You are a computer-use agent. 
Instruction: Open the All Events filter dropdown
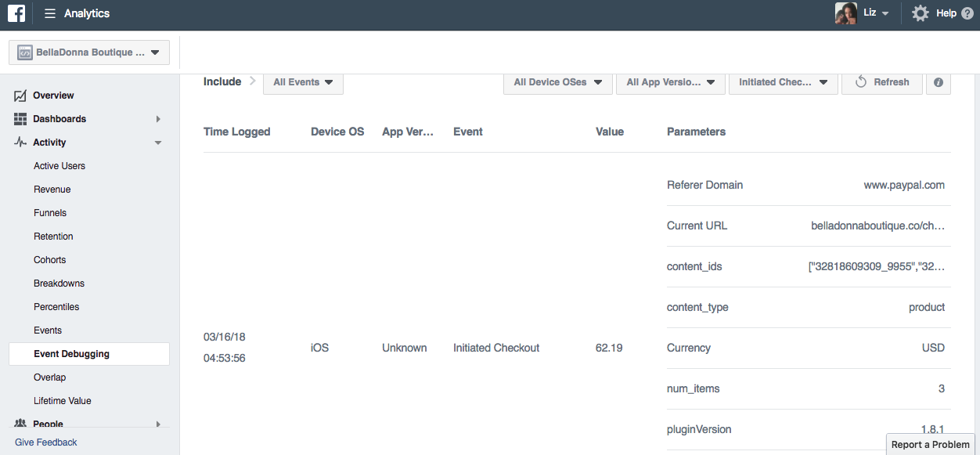tap(303, 82)
